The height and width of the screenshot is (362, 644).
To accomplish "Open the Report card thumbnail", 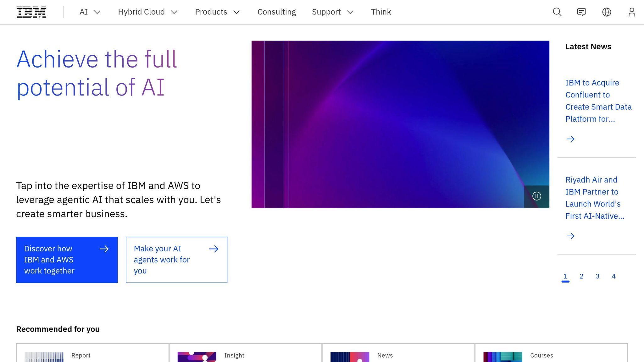I will pos(44,357).
